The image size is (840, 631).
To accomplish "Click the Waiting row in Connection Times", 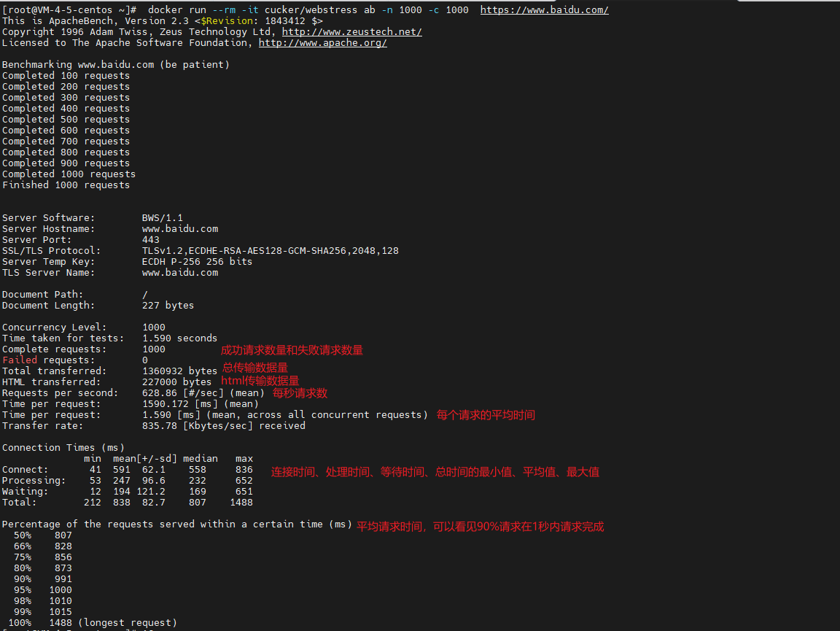I will [x=87, y=491].
